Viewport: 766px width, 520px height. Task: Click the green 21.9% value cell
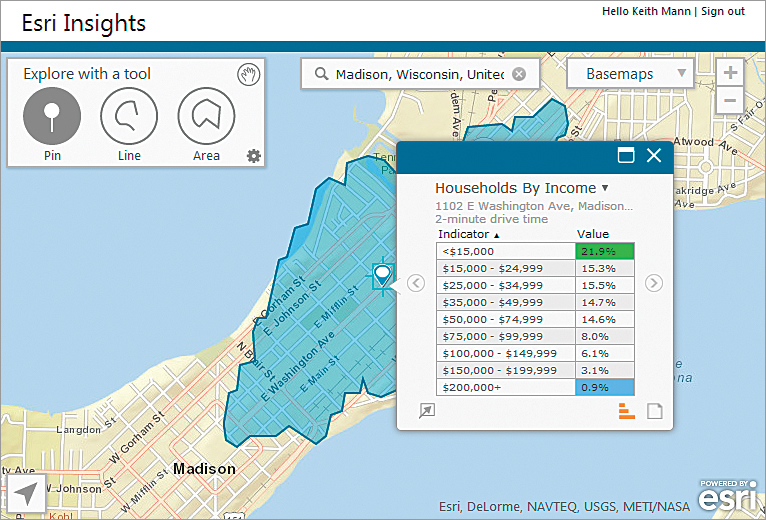point(605,251)
